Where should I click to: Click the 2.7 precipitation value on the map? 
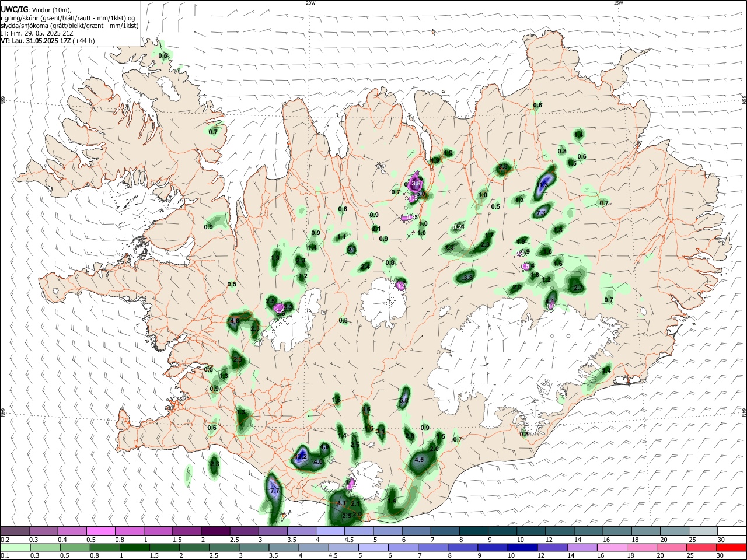click(x=578, y=288)
